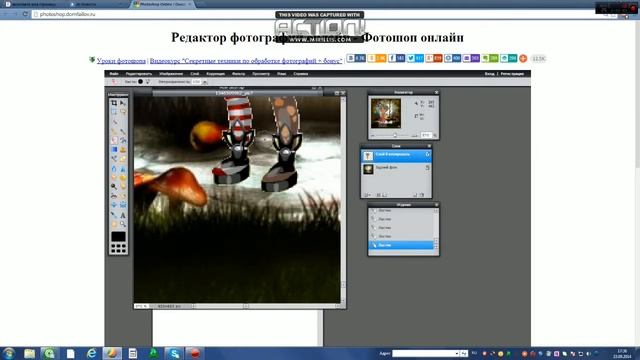The height and width of the screenshot is (360, 640).
Task: Select the Drawing shapes tool
Action: 123,159
